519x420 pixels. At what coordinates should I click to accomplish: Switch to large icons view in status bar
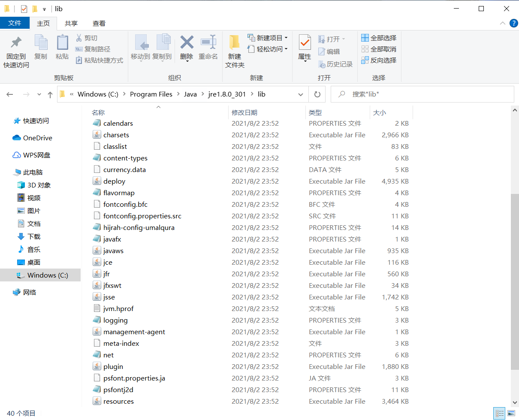pyautogui.click(x=511, y=414)
